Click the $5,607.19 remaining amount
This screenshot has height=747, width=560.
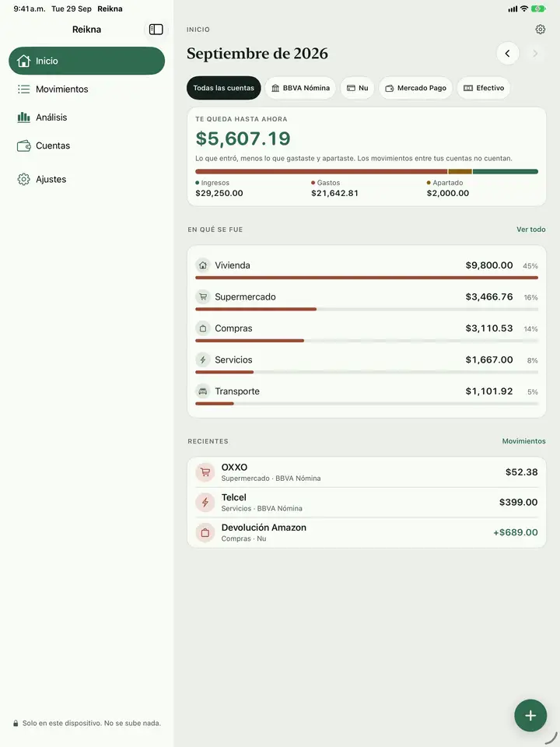[243, 139]
